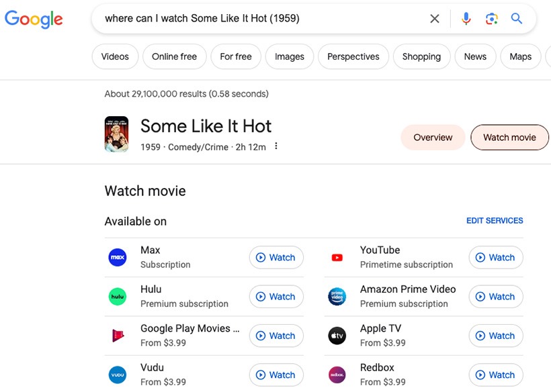Click the "Available on" heading
The height and width of the screenshot is (392, 551).
click(x=136, y=222)
